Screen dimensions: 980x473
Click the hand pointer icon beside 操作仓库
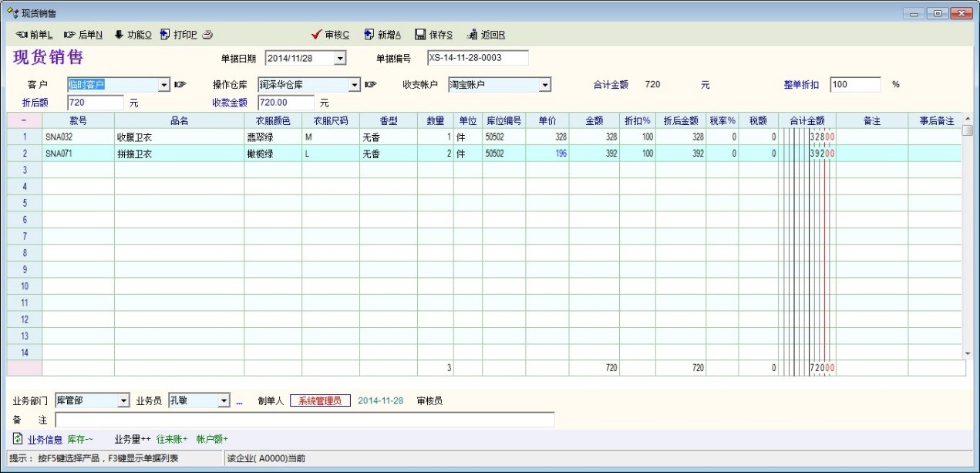tap(371, 85)
